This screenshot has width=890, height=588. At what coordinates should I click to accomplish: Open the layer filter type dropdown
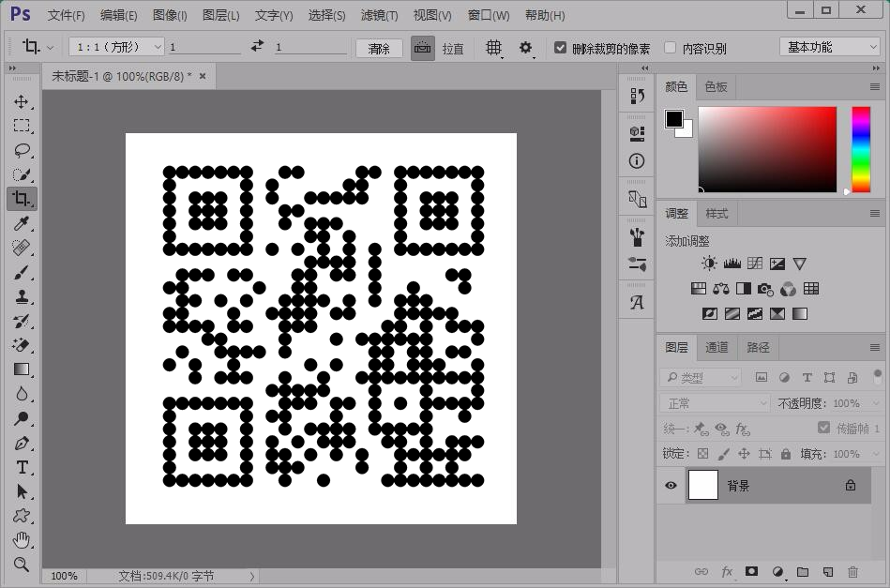click(701, 377)
